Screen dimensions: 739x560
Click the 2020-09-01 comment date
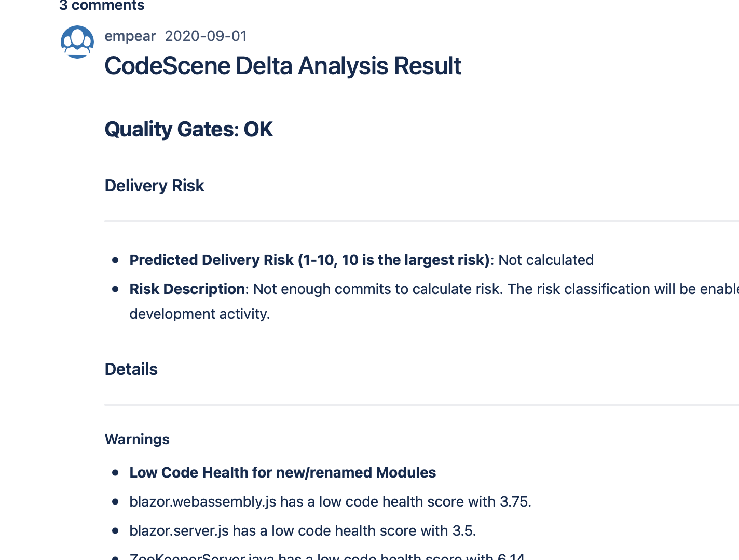tap(206, 36)
